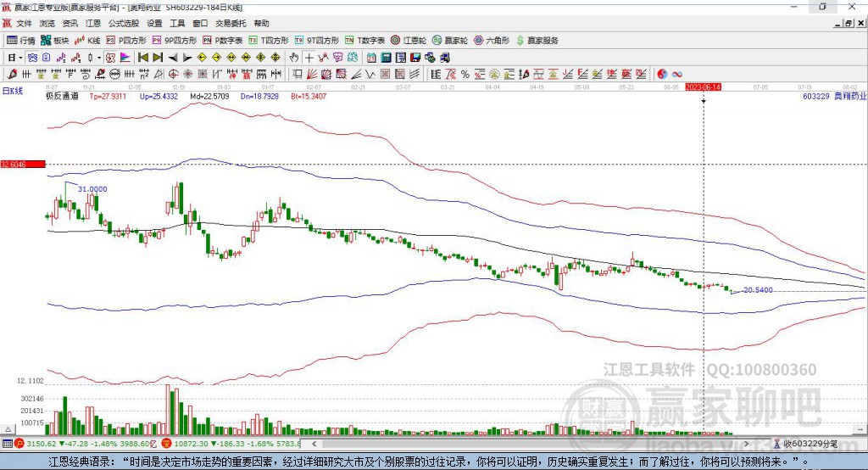
Task: Click the percent % tool icon
Action: (x=465, y=74)
